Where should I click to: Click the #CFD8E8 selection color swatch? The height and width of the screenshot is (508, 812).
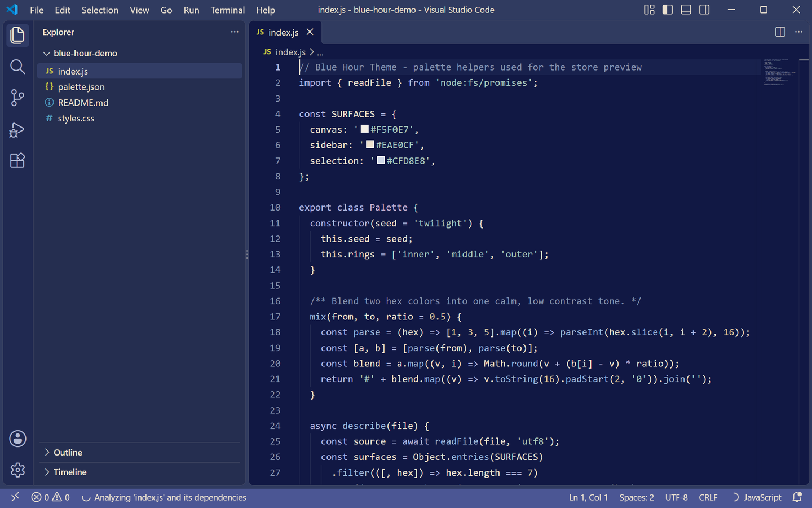click(x=381, y=160)
